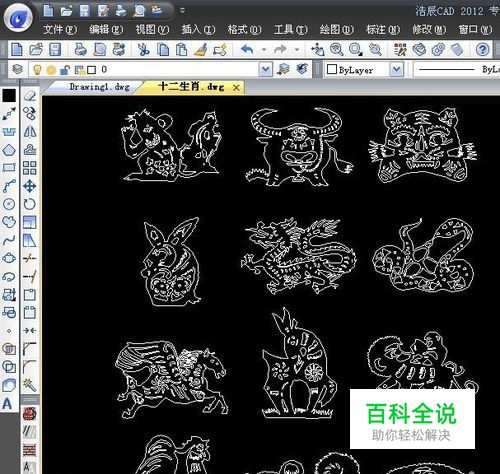Select the Stretch tool
Viewport: 500px width, 474px height.
coord(30,240)
